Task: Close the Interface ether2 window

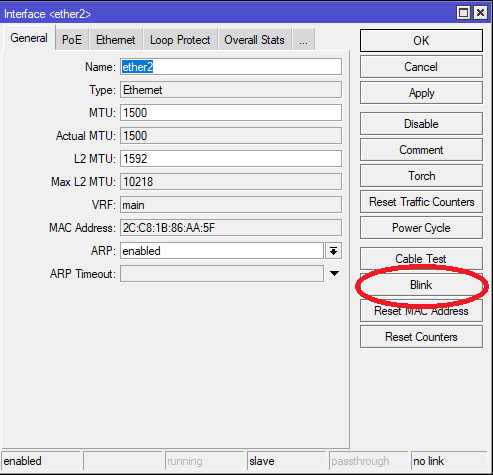Action: click(x=480, y=13)
